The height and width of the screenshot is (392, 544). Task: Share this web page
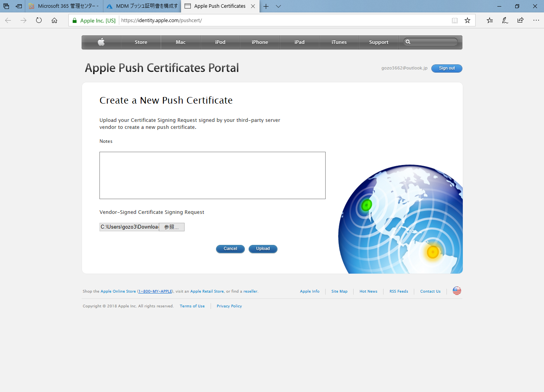click(x=520, y=21)
